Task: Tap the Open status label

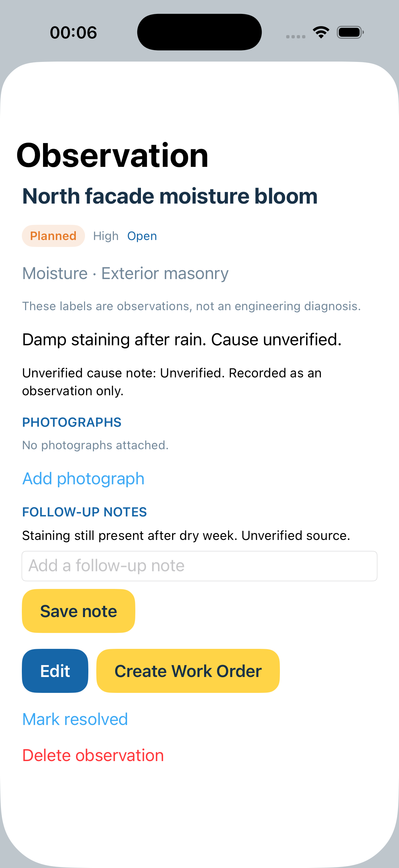Action: [142, 236]
